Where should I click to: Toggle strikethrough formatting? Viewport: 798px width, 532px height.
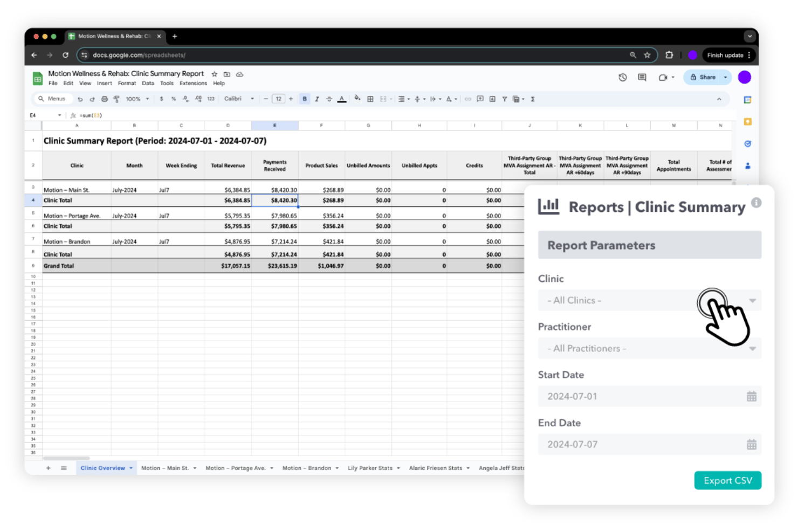coord(329,99)
